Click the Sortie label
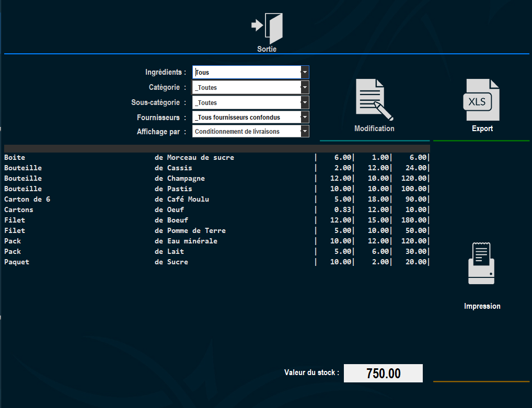 tap(267, 49)
